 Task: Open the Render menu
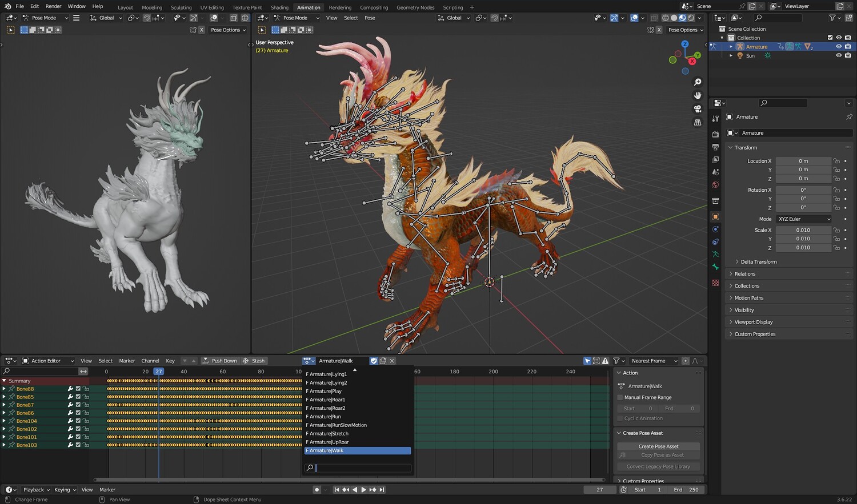(x=53, y=6)
